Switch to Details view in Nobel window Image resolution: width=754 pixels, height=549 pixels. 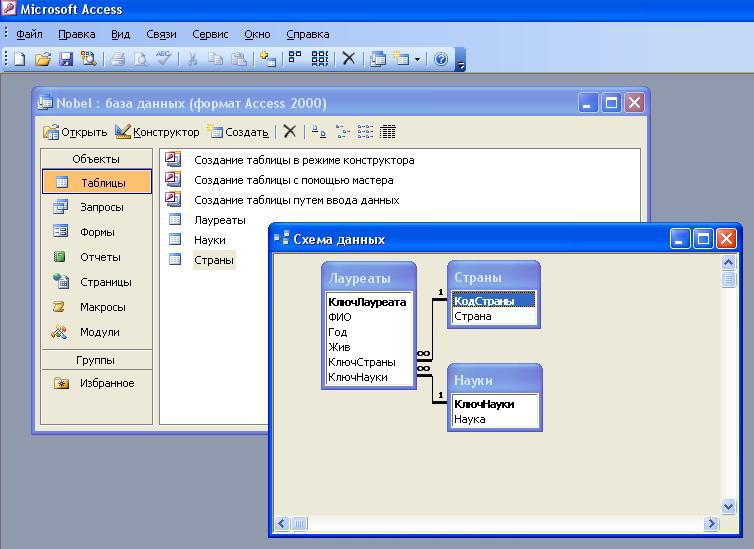pos(388,131)
